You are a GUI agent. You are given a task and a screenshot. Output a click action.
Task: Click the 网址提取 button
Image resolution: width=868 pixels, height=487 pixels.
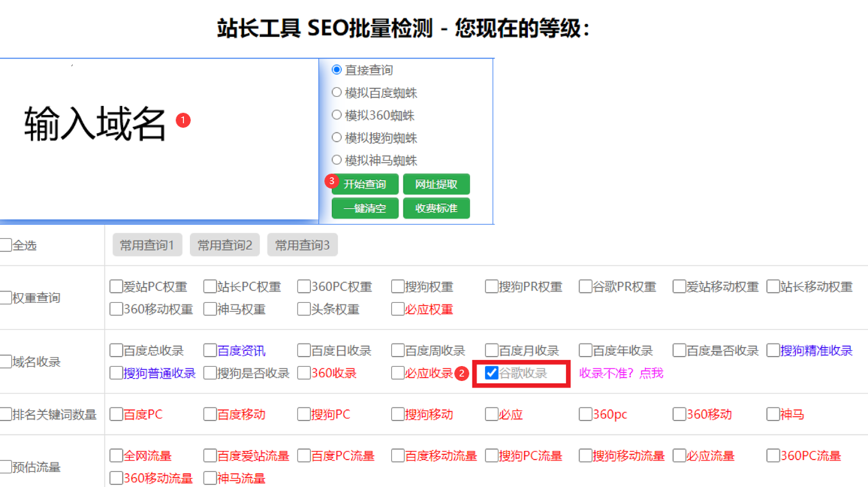437,183
